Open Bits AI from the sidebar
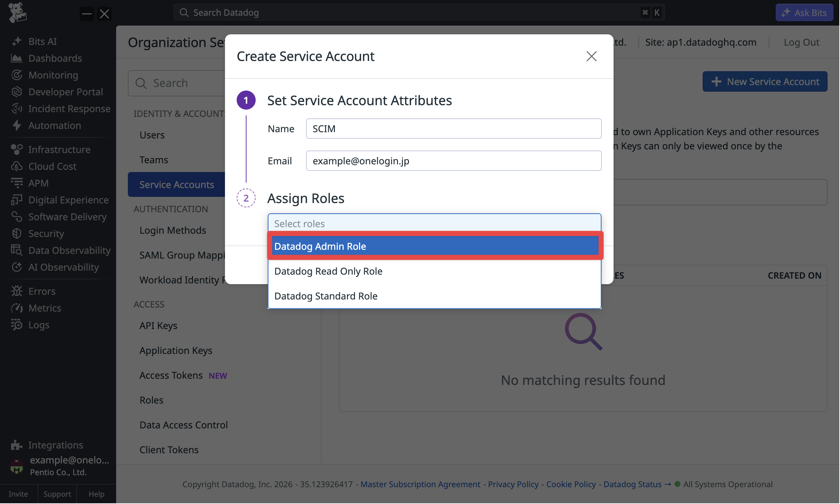The height and width of the screenshot is (504, 840). click(42, 42)
